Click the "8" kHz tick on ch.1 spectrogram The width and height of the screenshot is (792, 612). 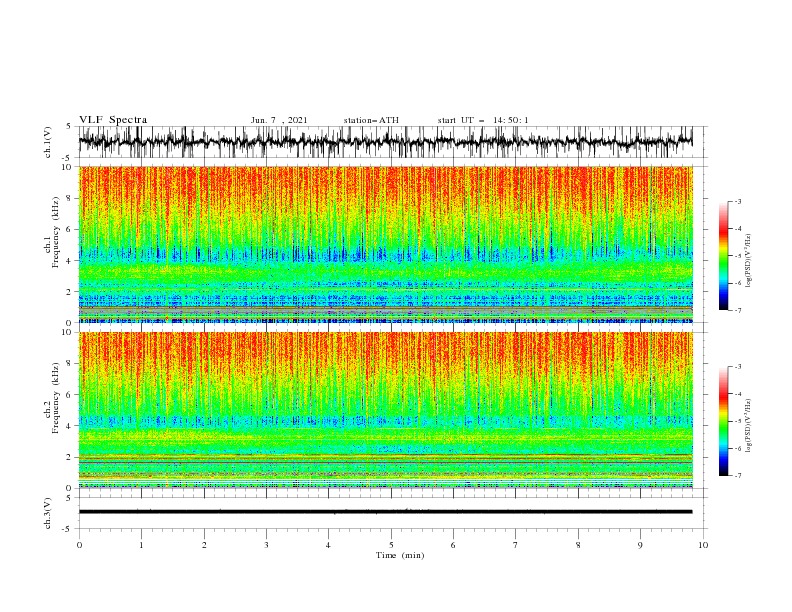click(x=71, y=198)
